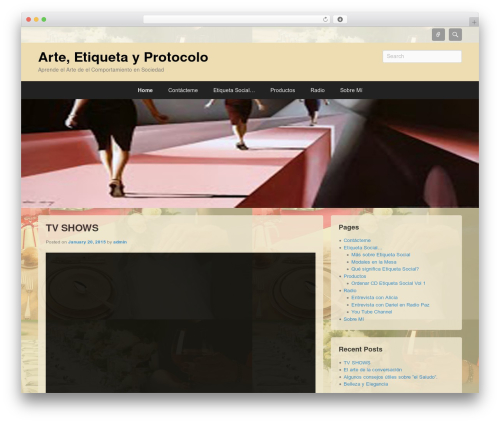Click the catwalk header banner image
The image size is (500, 423).
click(250, 153)
